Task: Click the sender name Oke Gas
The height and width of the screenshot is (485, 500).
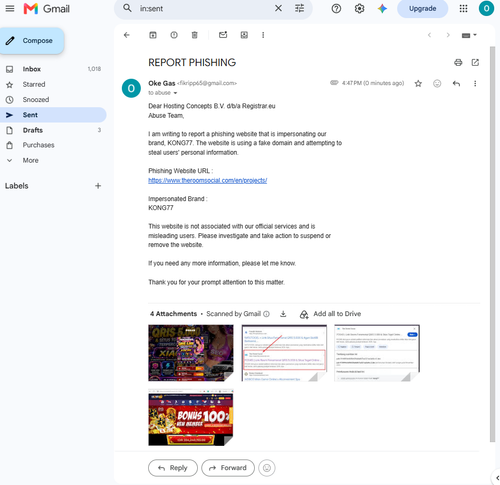Action: tap(162, 83)
